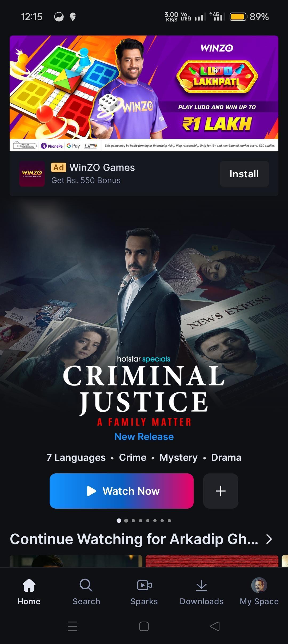
Task: Tap the Search magnifier icon
Action: point(86,585)
